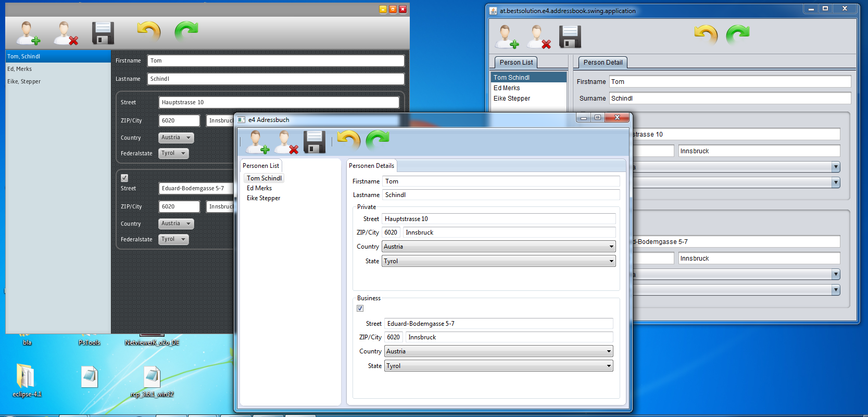Image resolution: width=868 pixels, height=417 pixels.
Task: Toggle Business address checkbox in e4 Adressbuch
Action: (x=360, y=309)
